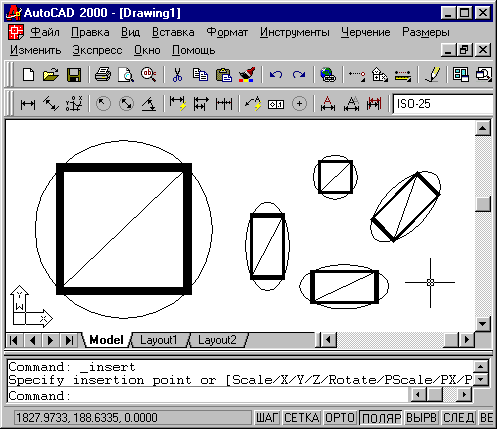Viewport: 497px width, 429px height.
Task: Toggle ШАГ snap in status bar
Action: 267,418
